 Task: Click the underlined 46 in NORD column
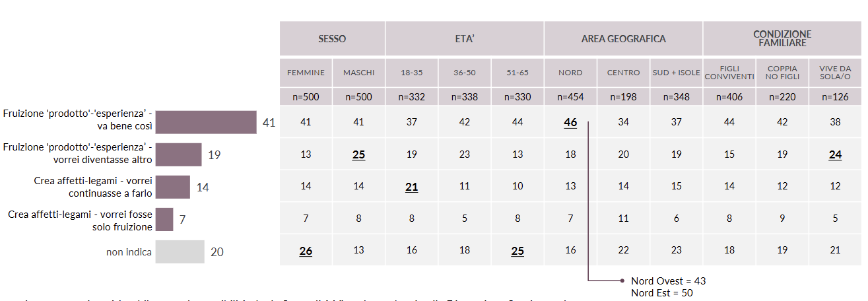(x=570, y=123)
